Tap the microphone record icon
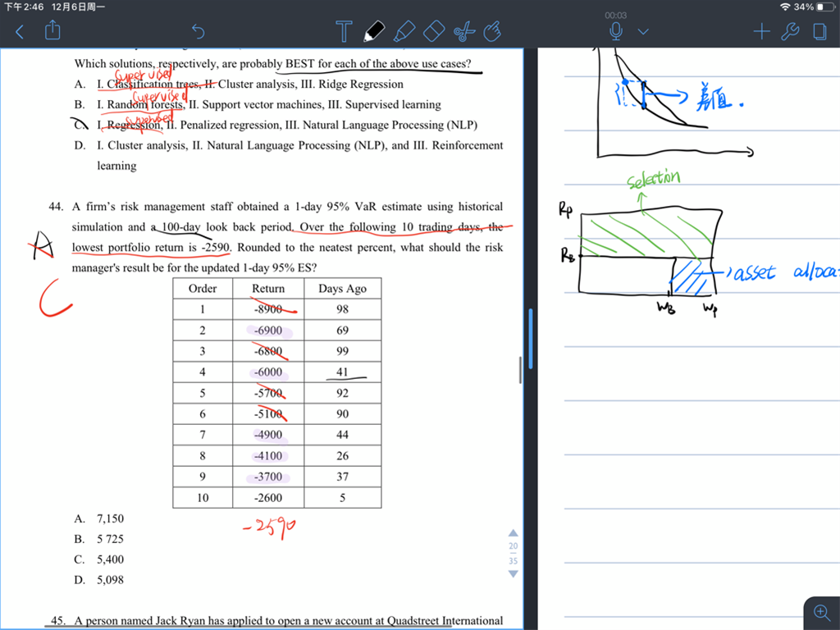 616,31
